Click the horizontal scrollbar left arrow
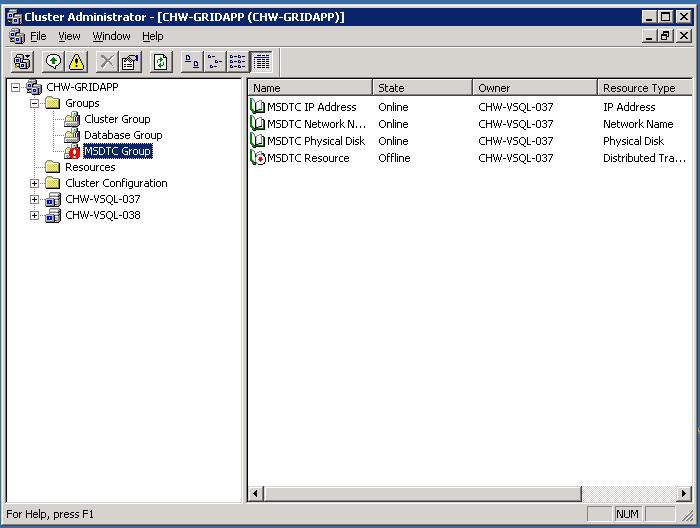Viewport: 700px width, 528px height. point(256,494)
